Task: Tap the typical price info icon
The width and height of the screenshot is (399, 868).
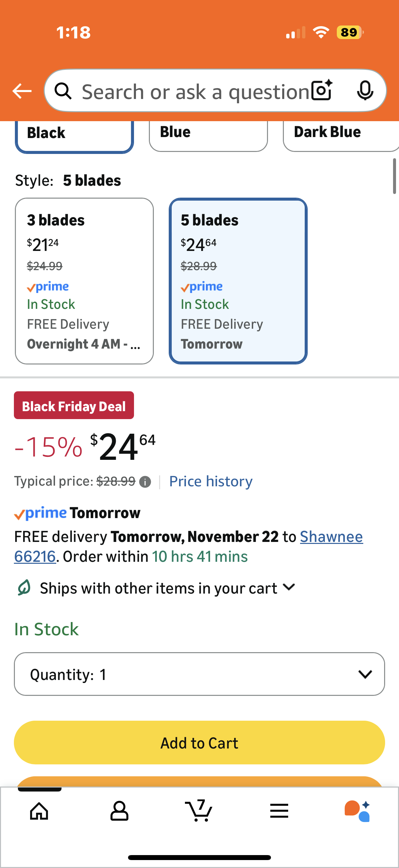Action: tap(145, 482)
